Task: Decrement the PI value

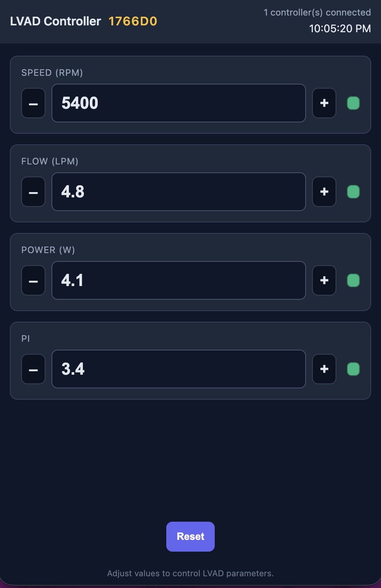Action: pos(33,369)
